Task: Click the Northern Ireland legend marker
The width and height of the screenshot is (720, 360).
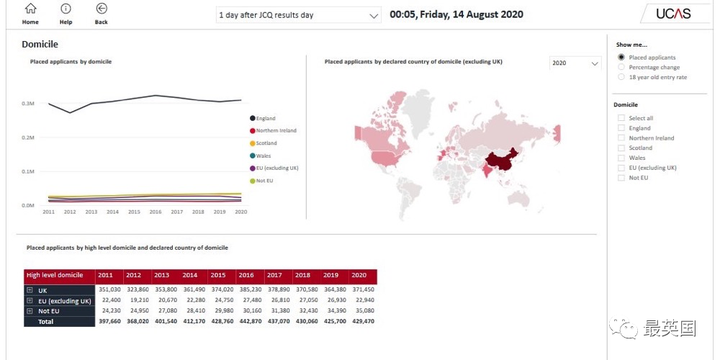Action: (x=253, y=131)
